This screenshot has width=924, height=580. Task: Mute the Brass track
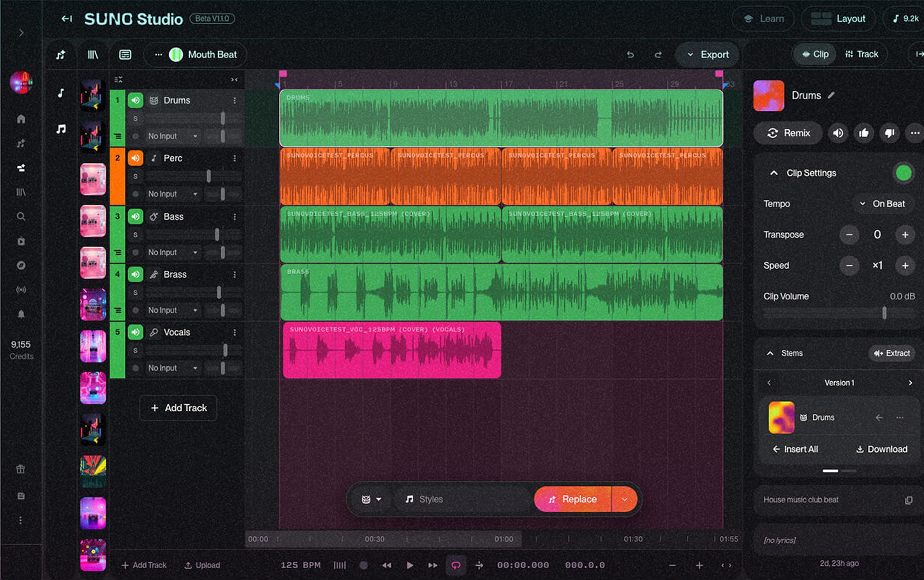click(x=135, y=274)
